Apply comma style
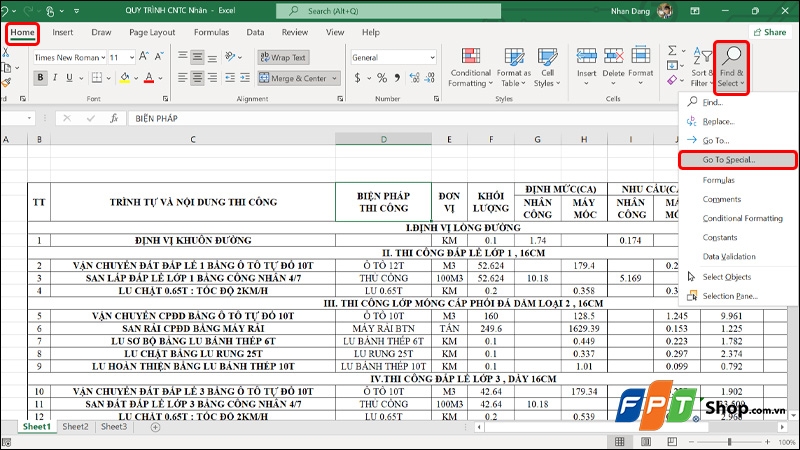Viewport: 800px width, 450px height. point(397,78)
